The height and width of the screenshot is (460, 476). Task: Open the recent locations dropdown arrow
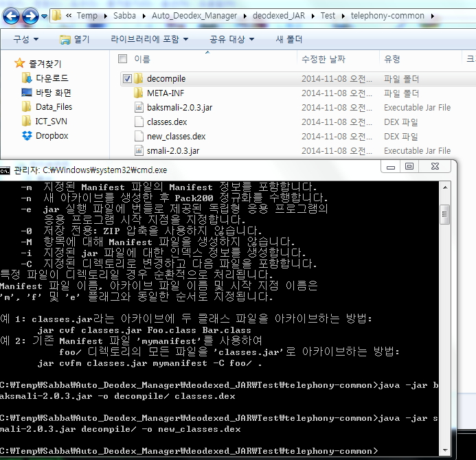pyautogui.click(x=45, y=16)
